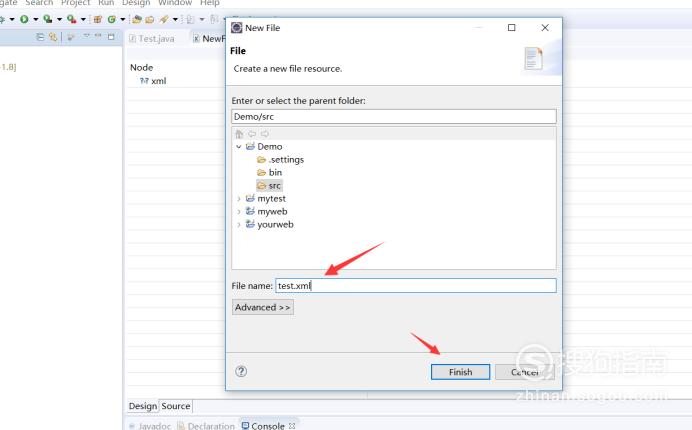
Task: Select the mytest project
Action: pyautogui.click(x=271, y=199)
